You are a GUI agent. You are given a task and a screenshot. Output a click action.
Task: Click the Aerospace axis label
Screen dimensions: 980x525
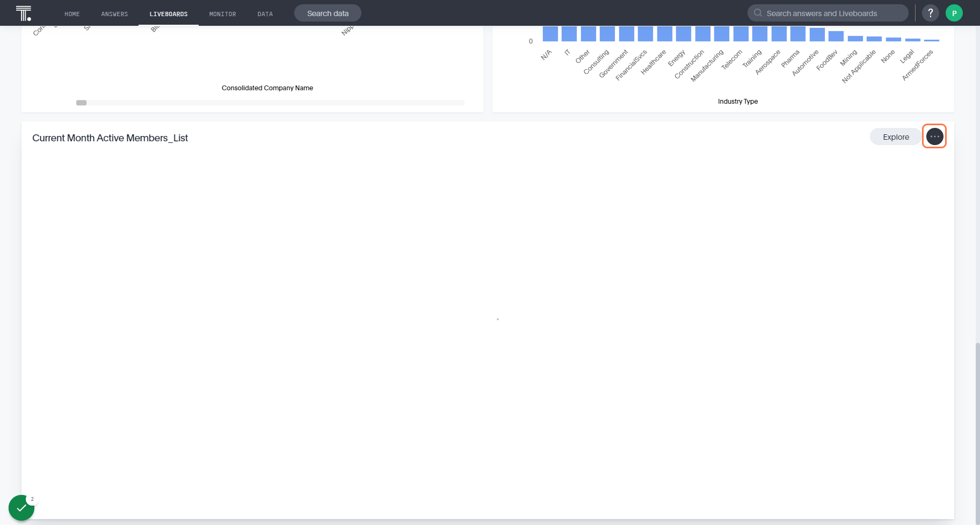768,62
